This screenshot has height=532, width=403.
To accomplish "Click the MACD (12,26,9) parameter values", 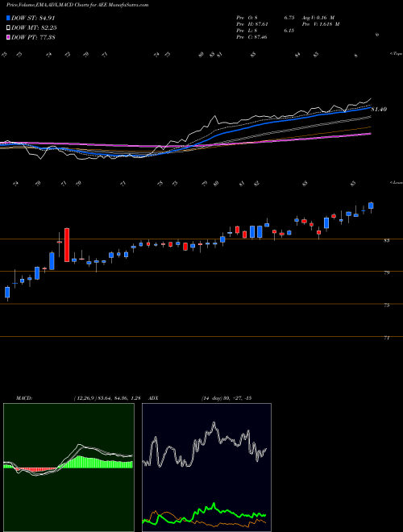I will tap(107, 398).
